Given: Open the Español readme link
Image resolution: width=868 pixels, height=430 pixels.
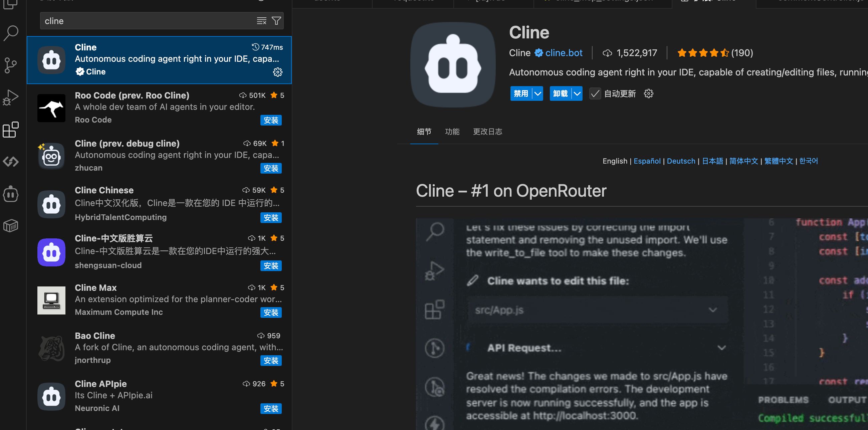Looking at the screenshot, I should pyautogui.click(x=647, y=161).
